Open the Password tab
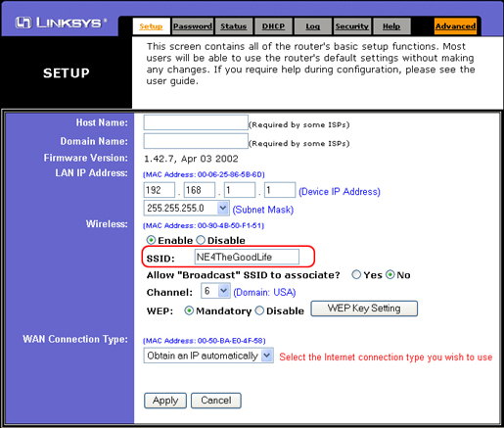 (193, 26)
